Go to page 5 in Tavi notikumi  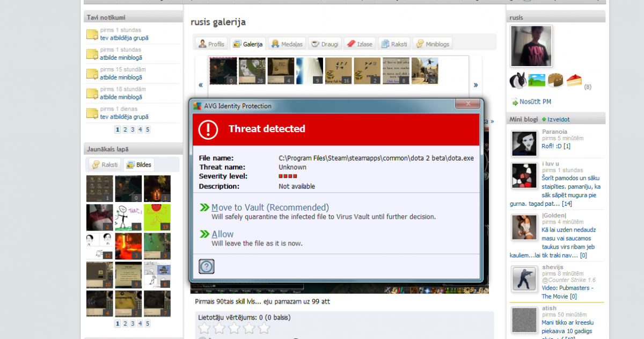pos(148,129)
